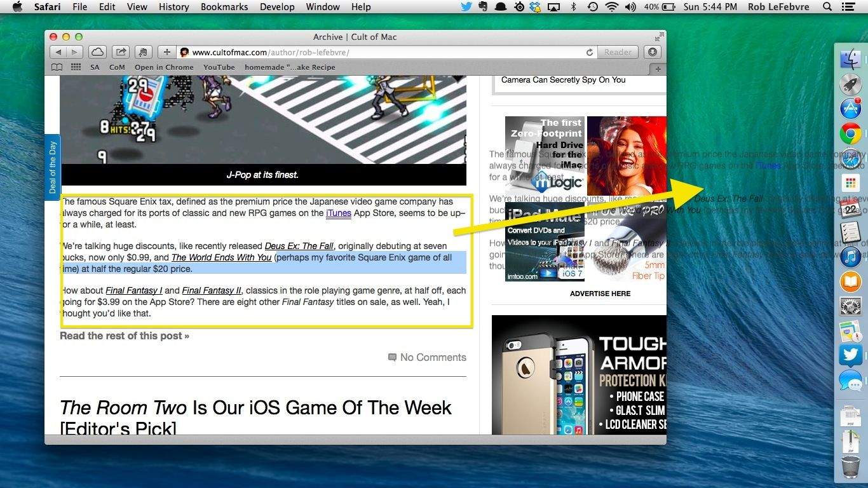
Task: Open iCloud Tabs cloud button
Action: coord(97,52)
